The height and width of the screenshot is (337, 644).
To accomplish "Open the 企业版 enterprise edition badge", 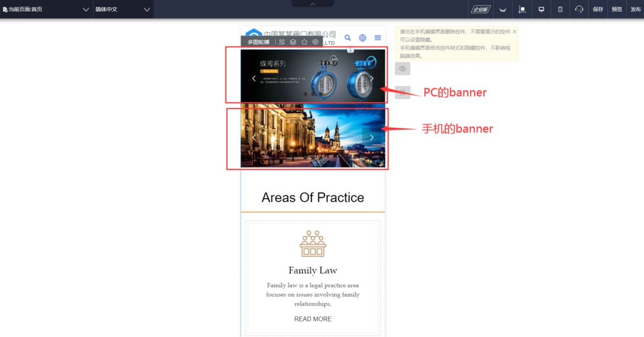I will click(480, 9).
